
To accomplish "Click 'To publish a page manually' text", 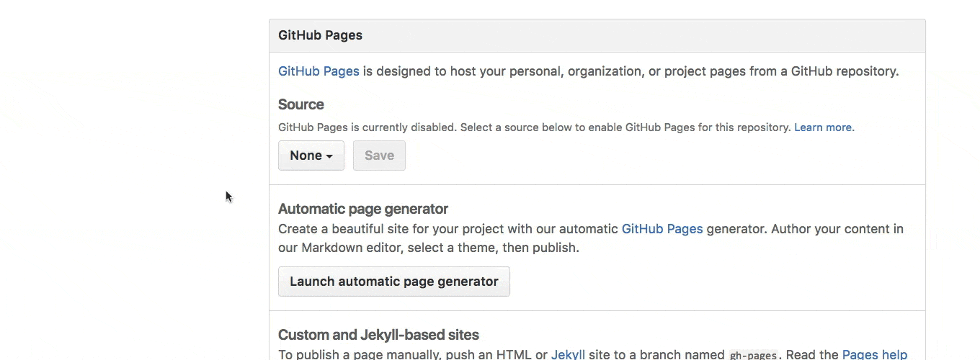I will click(360, 354).
